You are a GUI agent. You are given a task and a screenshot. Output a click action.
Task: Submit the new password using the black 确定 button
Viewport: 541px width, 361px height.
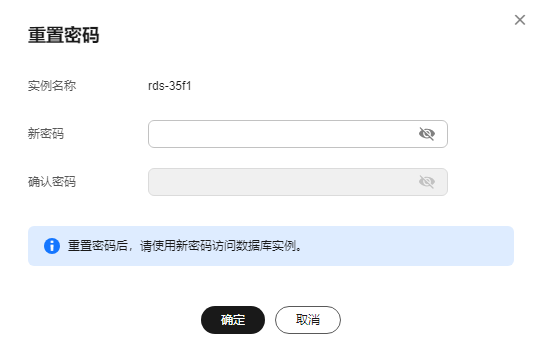tap(233, 320)
